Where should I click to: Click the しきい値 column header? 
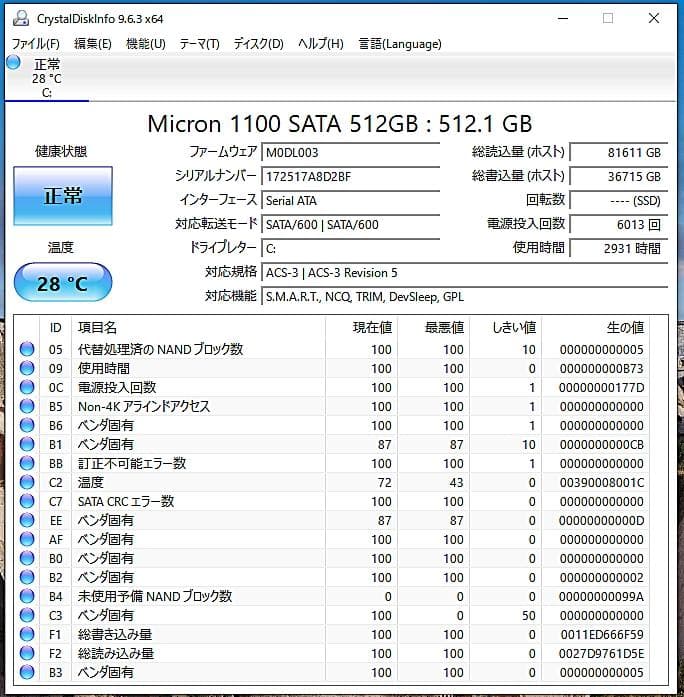505,328
